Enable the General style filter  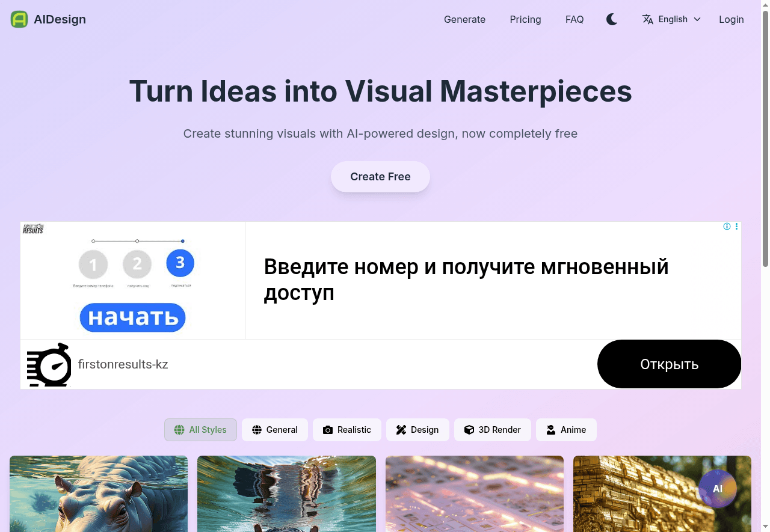pyautogui.click(x=274, y=429)
